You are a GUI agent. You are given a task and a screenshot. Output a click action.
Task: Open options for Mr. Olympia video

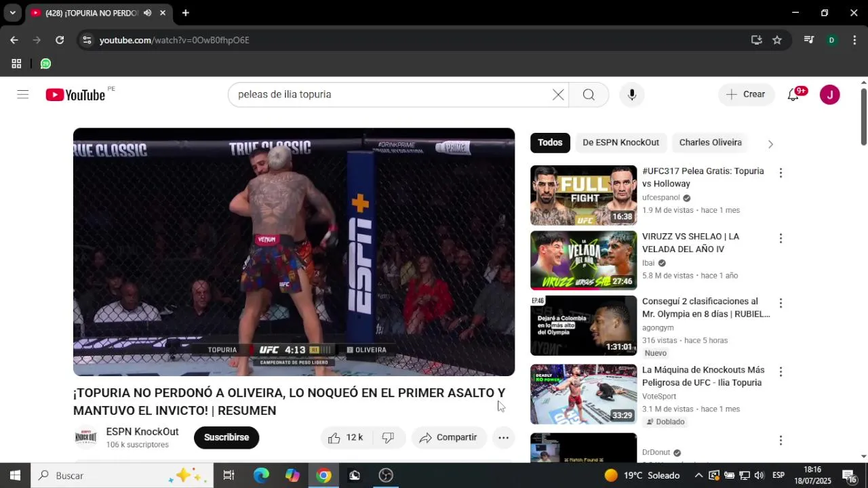[781, 303]
